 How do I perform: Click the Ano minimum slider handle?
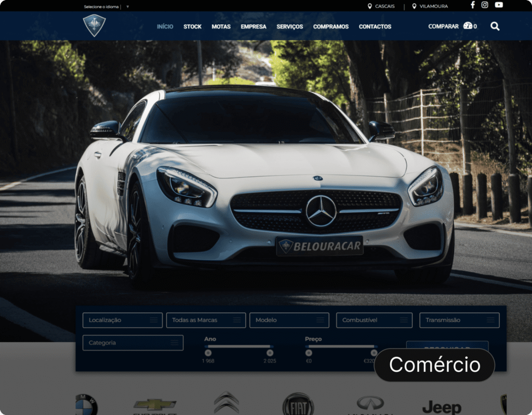[x=208, y=353]
